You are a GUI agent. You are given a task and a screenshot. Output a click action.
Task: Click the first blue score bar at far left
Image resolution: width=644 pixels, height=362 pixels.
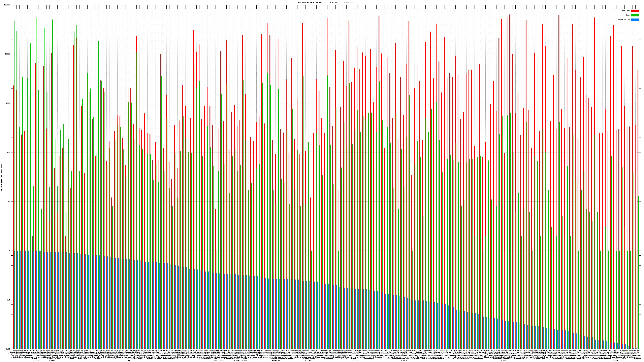click(15, 300)
